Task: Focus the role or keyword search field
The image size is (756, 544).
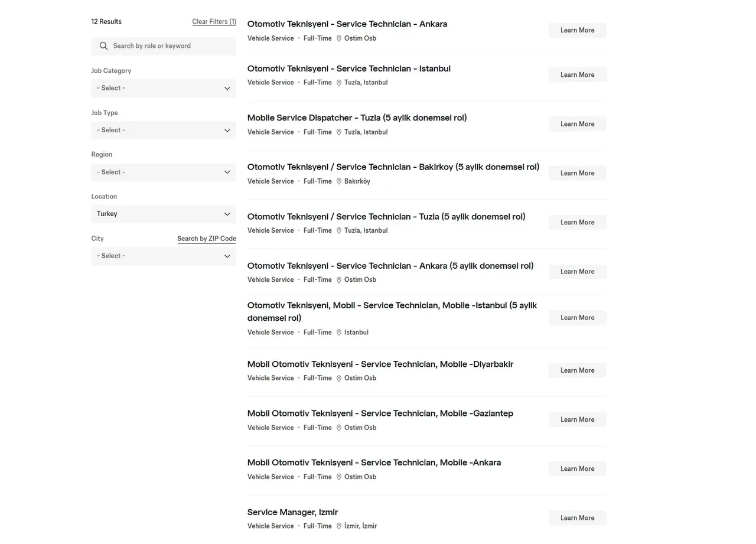Action: click(171, 46)
